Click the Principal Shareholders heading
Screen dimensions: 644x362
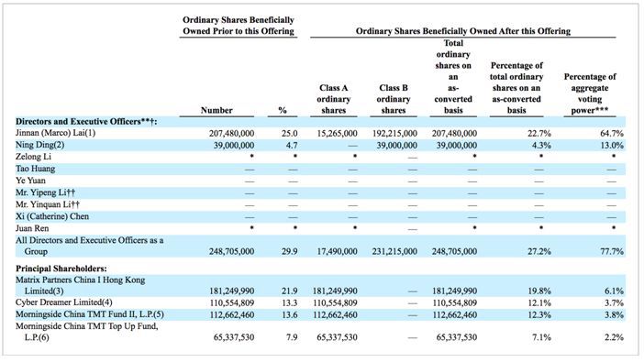click(x=61, y=269)
